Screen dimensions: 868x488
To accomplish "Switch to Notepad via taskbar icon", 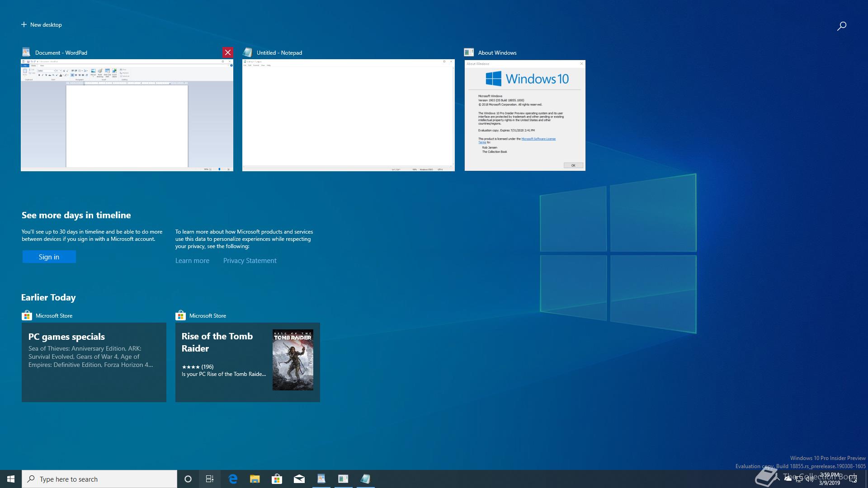I will [366, 479].
